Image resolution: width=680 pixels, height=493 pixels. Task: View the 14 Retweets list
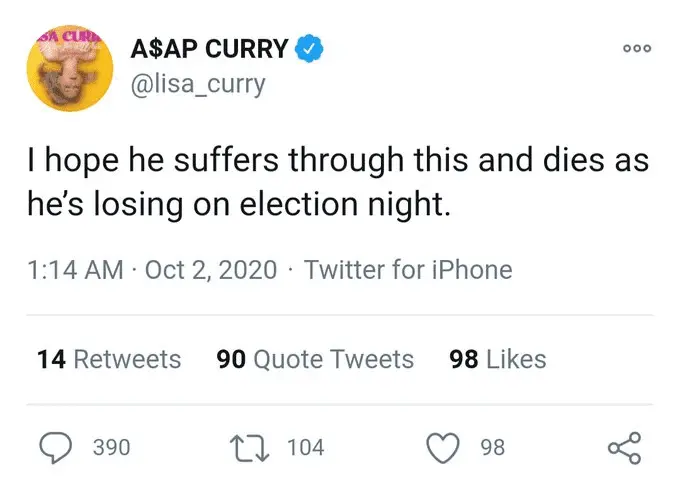coord(109,359)
